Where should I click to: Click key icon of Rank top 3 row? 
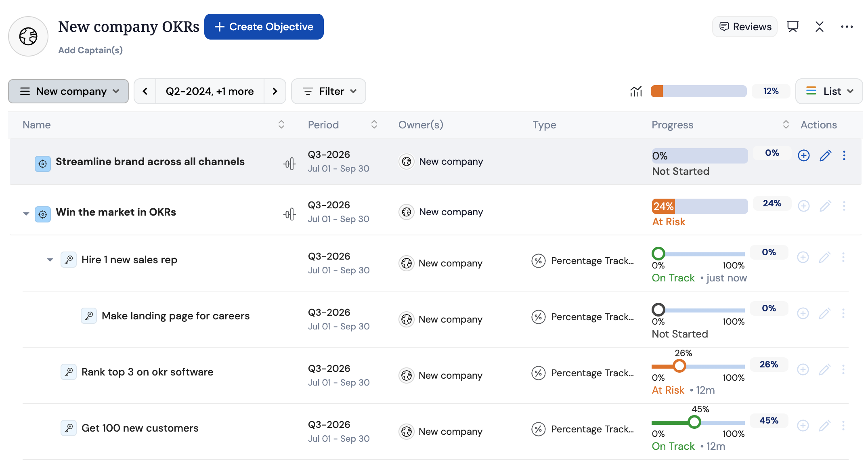click(69, 372)
